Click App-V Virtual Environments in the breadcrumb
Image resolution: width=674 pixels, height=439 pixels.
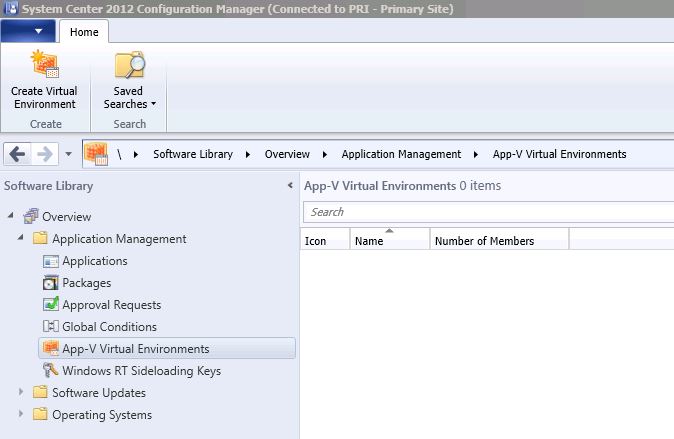[559, 154]
